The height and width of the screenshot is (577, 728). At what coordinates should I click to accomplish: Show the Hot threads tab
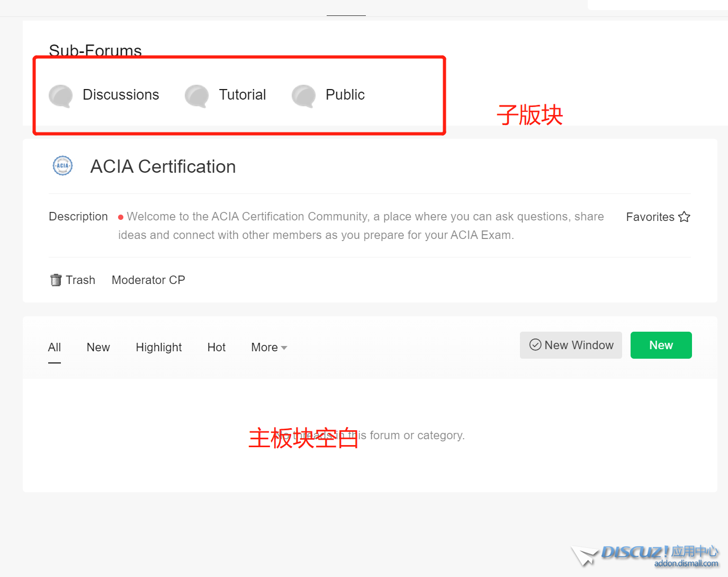216,348
